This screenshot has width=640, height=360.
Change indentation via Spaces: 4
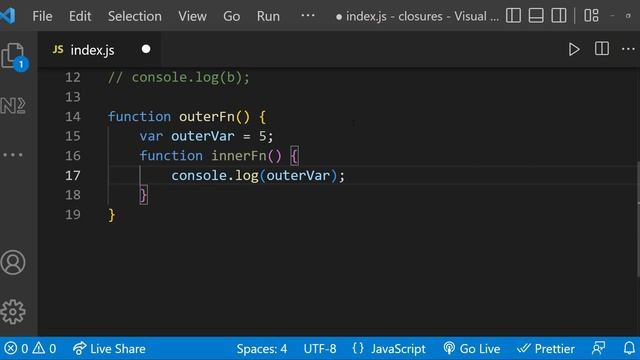262,349
